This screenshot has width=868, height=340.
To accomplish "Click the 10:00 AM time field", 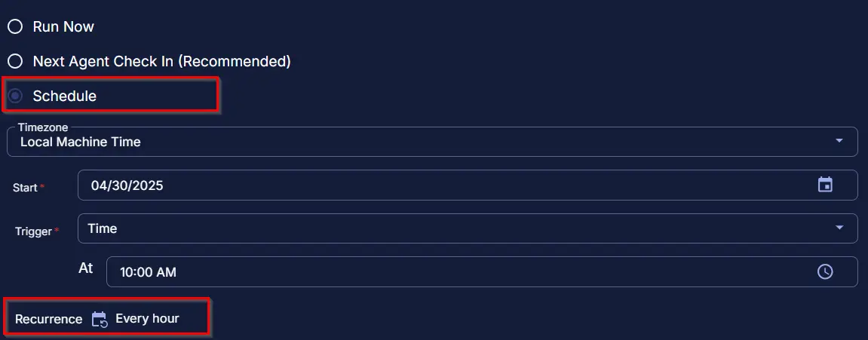I will pos(482,272).
